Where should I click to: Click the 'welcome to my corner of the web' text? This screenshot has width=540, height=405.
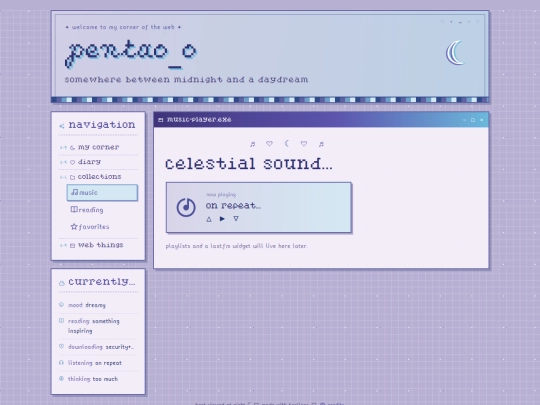click(x=123, y=27)
